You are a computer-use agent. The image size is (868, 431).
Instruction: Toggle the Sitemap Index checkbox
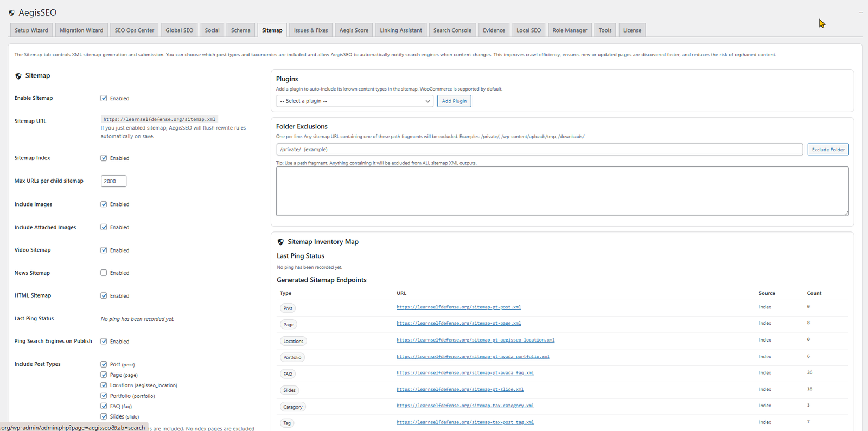tap(104, 158)
